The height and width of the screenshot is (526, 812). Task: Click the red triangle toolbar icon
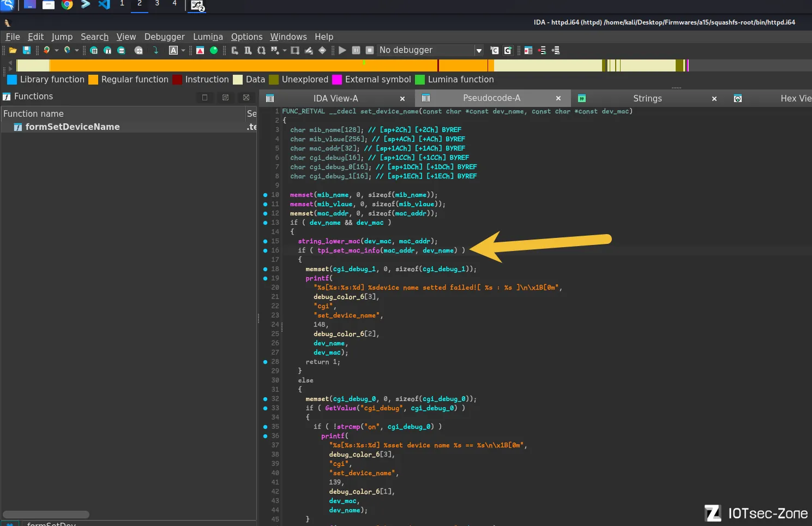click(x=200, y=50)
